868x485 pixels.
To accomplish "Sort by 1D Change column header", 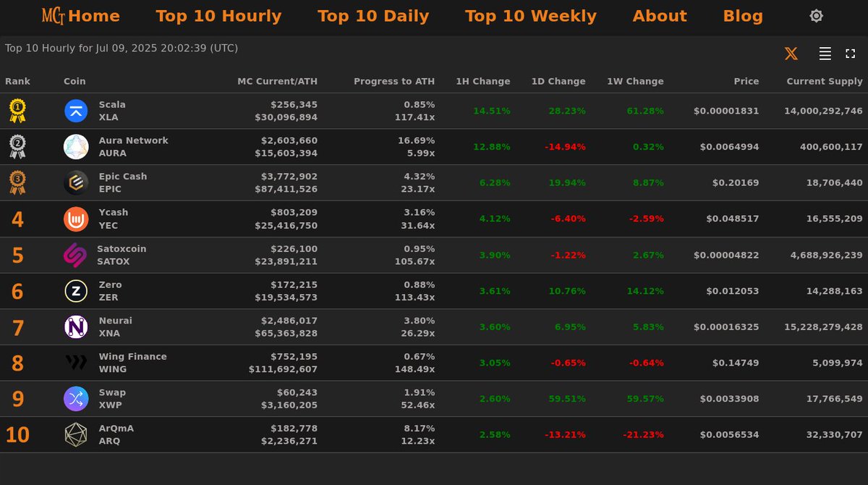I will 558,82.
